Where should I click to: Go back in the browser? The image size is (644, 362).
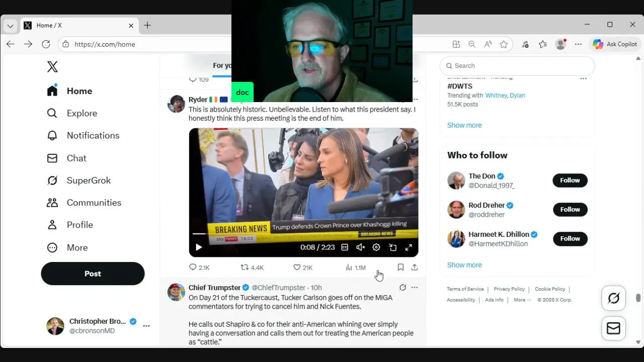coord(10,44)
